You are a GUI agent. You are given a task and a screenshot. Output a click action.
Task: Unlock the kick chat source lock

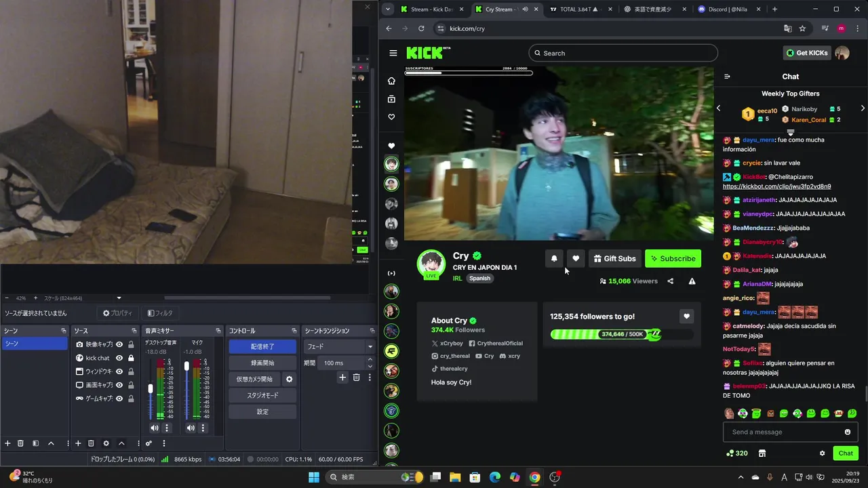(x=131, y=358)
